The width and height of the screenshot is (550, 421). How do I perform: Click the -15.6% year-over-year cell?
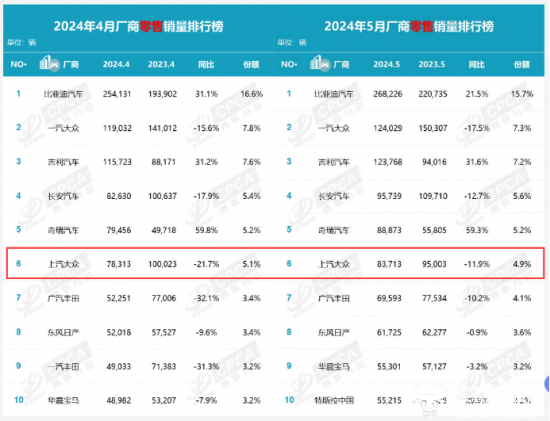click(206, 128)
